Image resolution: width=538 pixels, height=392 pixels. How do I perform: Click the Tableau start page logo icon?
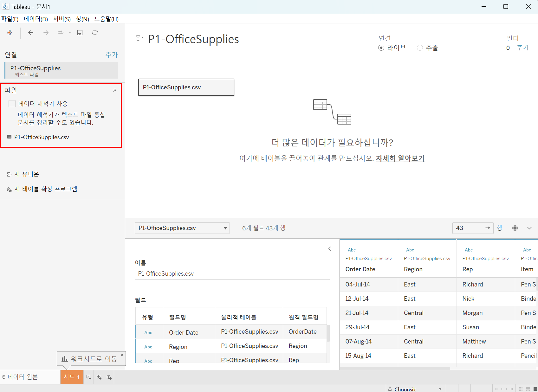pyautogui.click(x=10, y=33)
